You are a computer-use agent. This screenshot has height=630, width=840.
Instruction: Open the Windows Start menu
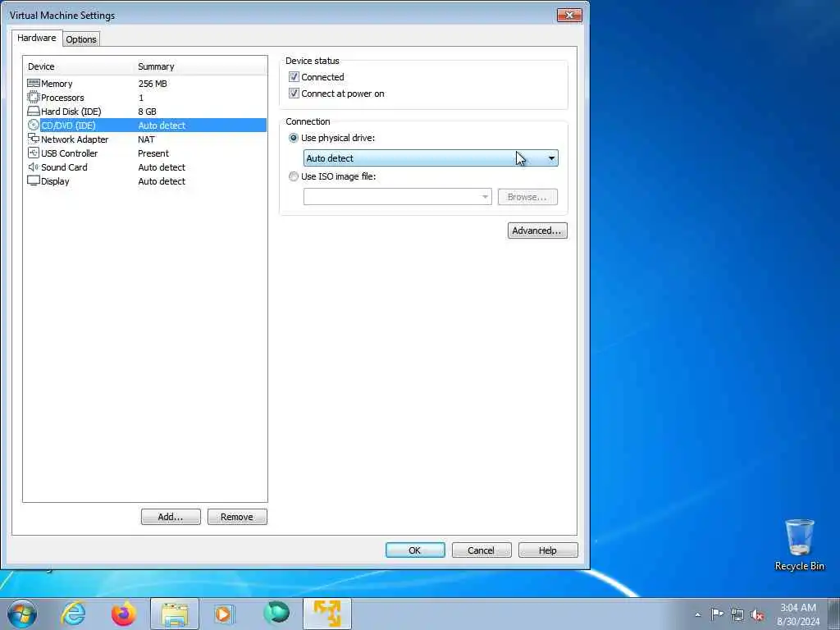pos(22,614)
